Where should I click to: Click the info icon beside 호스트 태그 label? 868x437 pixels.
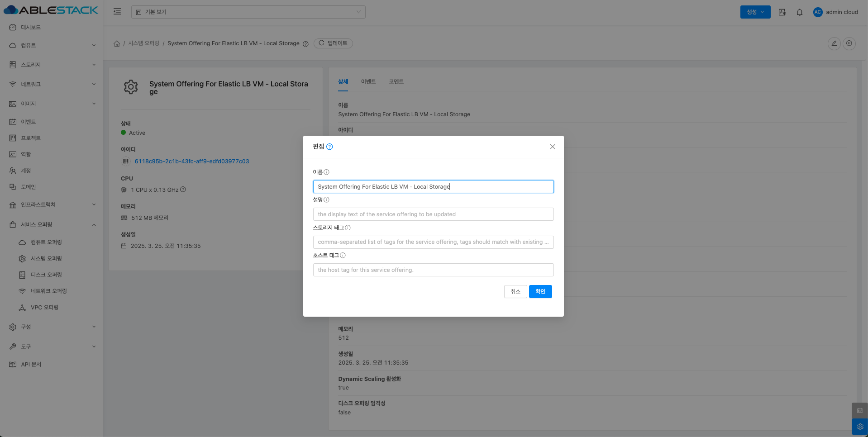click(x=343, y=255)
